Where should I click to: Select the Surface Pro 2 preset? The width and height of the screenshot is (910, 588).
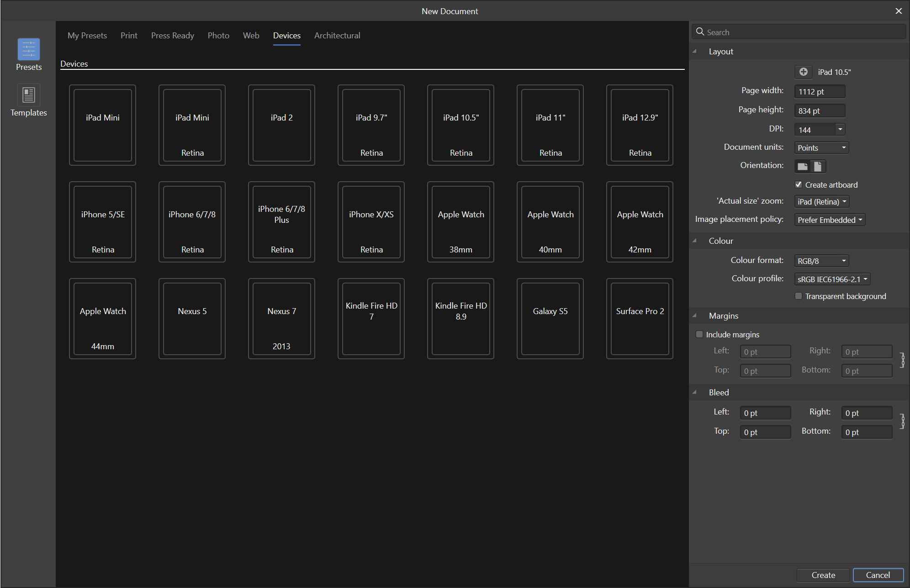[640, 319]
